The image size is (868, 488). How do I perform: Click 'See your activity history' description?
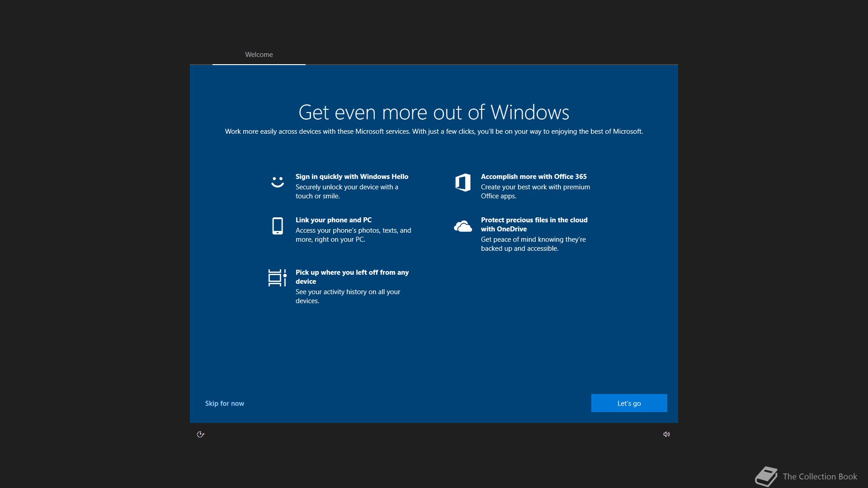click(348, 296)
